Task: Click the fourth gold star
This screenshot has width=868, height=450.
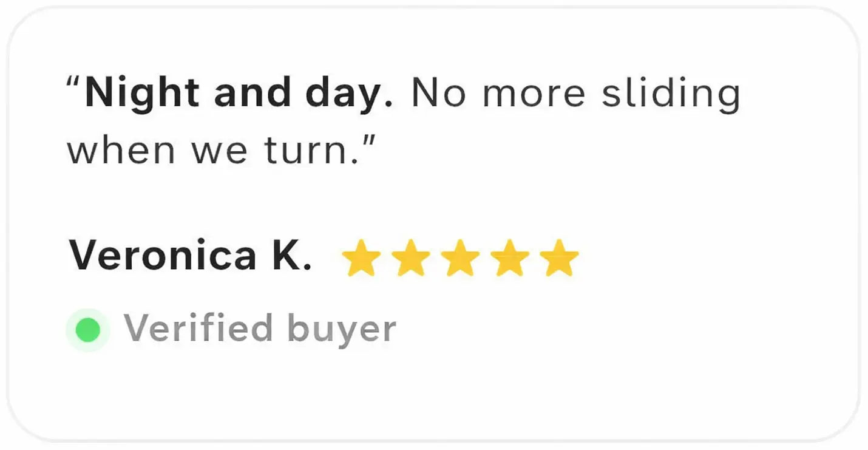Action: 510,258
